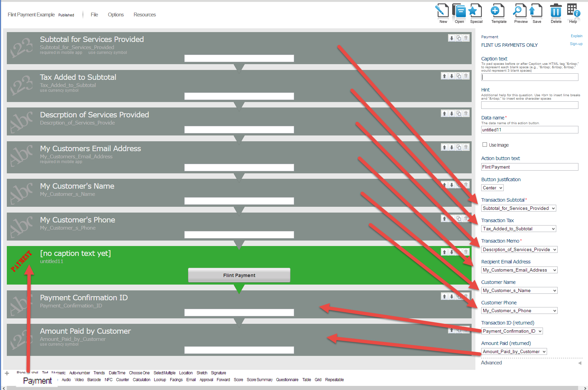Screen dimensions: 588x390
Task: Open the Resources menu
Action: 144,14
